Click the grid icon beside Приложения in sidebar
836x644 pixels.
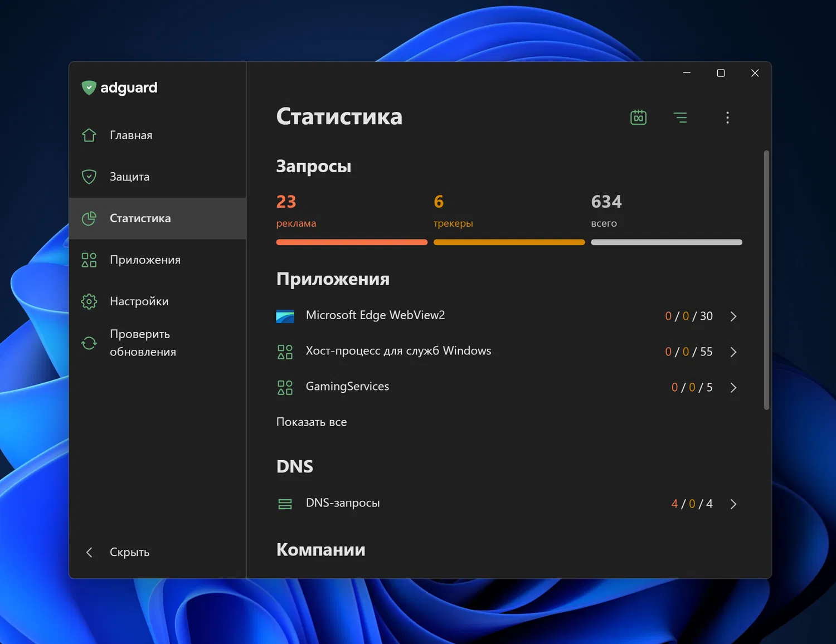[x=89, y=260]
